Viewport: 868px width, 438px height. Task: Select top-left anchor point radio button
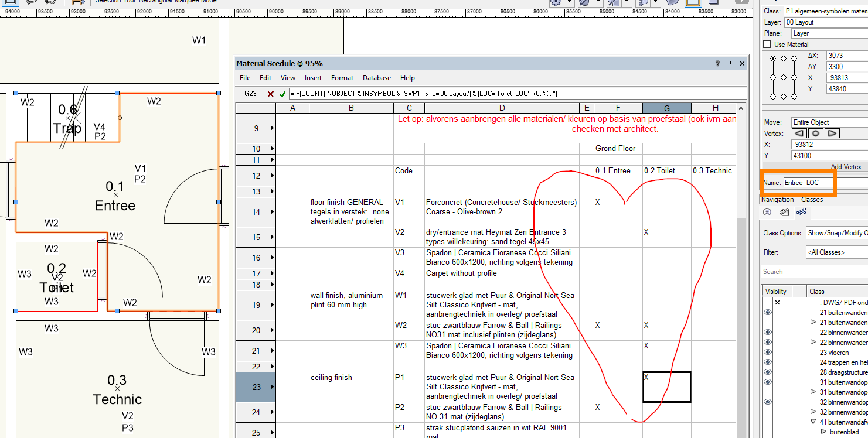coord(774,59)
